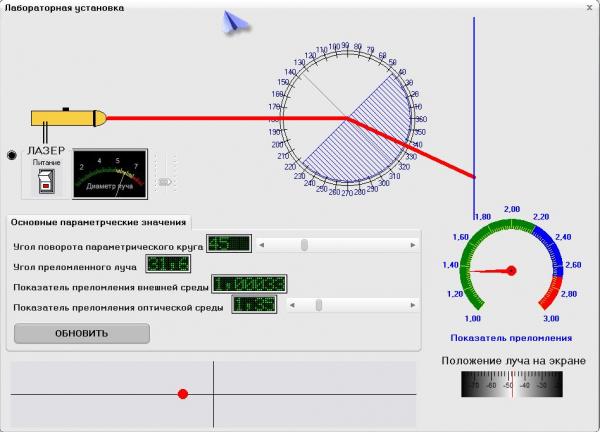
Task: Click the 90 degree mark on protractor
Action: tap(345, 46)
